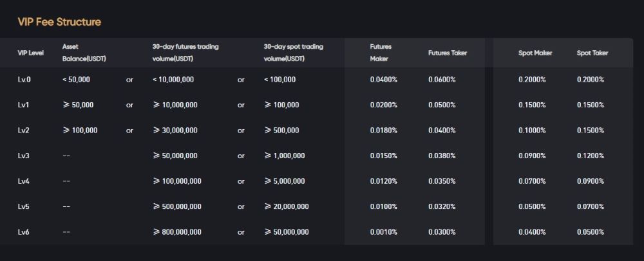644x261 pixels.
Task: Select the Lv6 row label
Action: [x=24, y=232]
